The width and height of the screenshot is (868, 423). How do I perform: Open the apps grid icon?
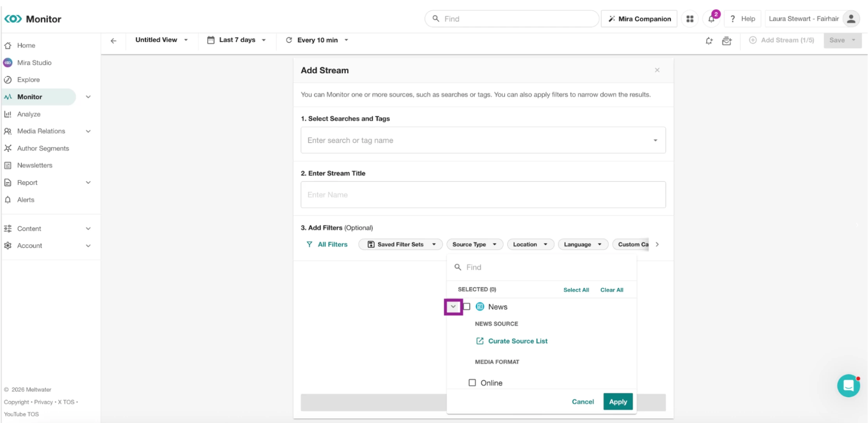pos(690,19)
